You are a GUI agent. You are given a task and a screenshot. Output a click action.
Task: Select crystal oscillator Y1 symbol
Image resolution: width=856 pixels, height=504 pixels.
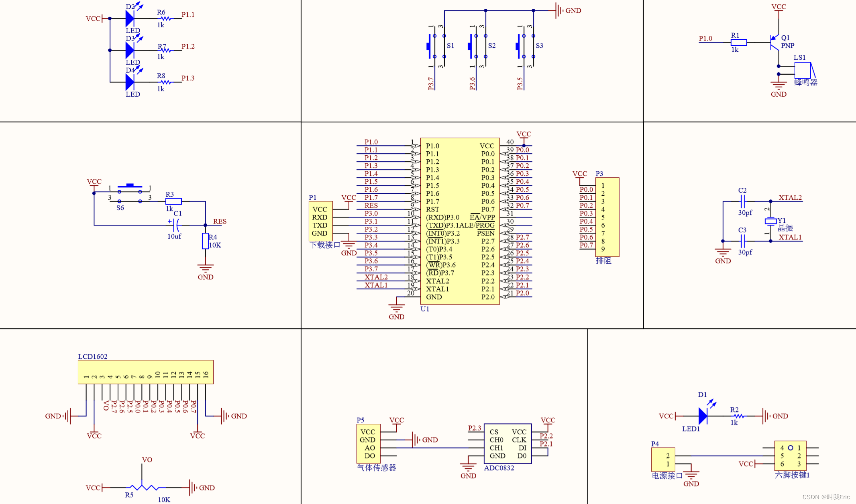(x=770, y=221)
